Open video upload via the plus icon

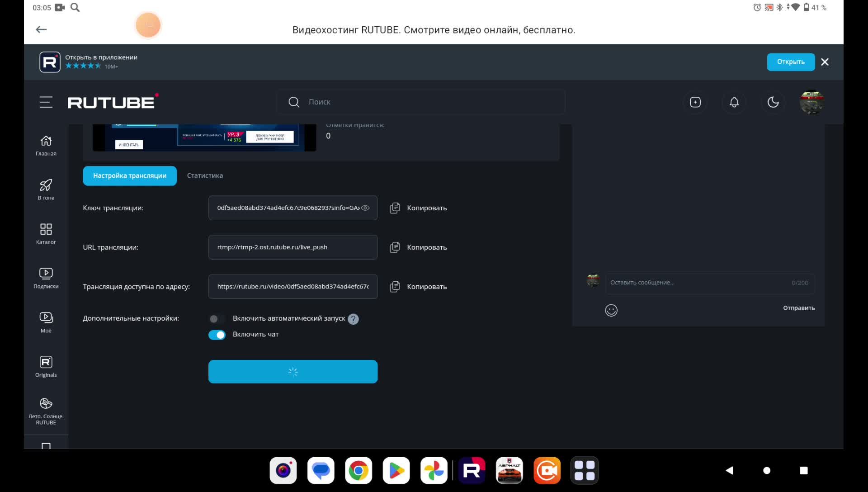pos(695,102)
